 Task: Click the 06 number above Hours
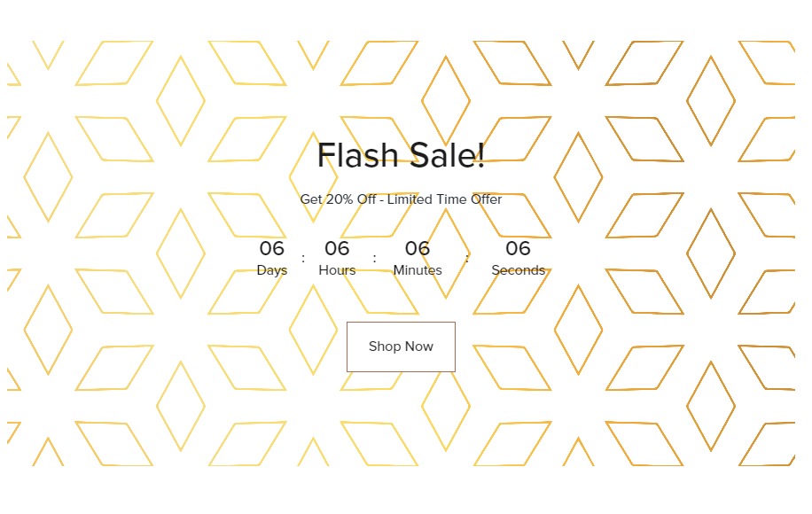tap(337, 248)
